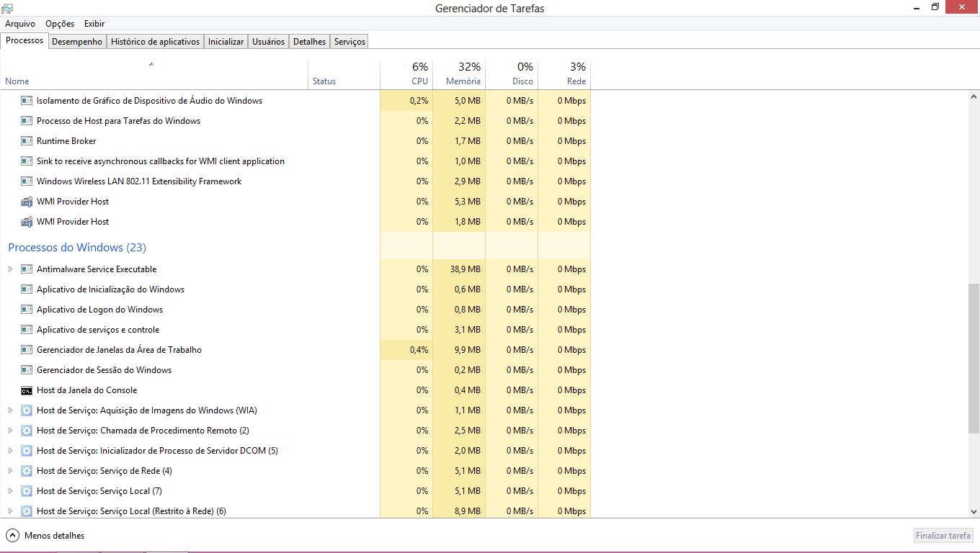980x553 pixels.
Task: Select the 9,9 MB memory cell
Action: click(459, 350)
